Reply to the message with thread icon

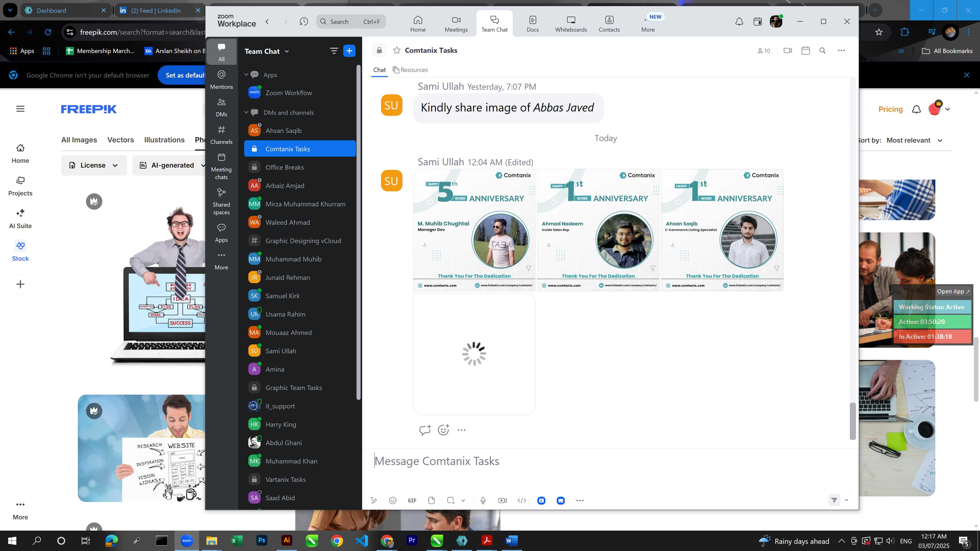(x=425, y=430)
